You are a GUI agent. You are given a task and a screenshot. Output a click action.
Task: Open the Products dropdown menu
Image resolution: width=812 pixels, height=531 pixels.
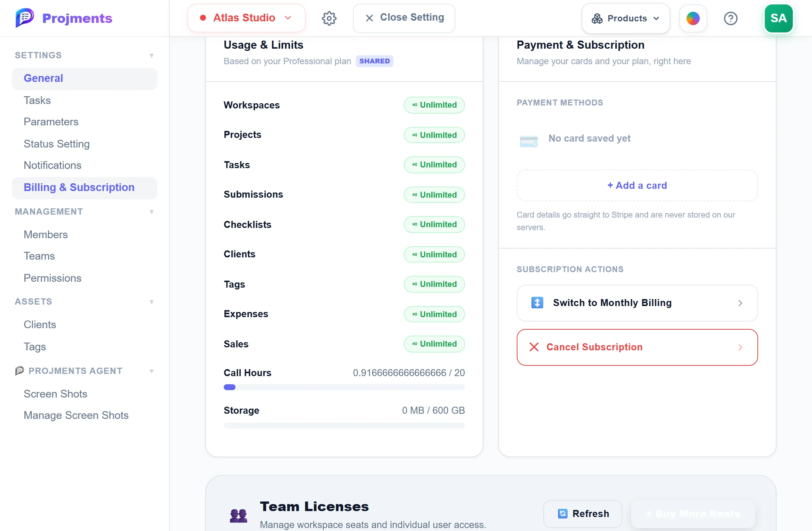tap(626, 18)
